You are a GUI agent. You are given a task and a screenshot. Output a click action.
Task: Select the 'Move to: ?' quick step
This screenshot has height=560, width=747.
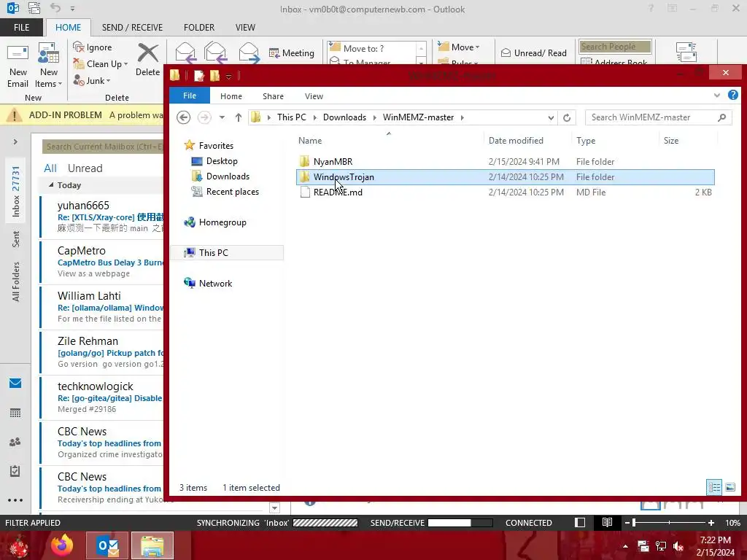point(372,49)
